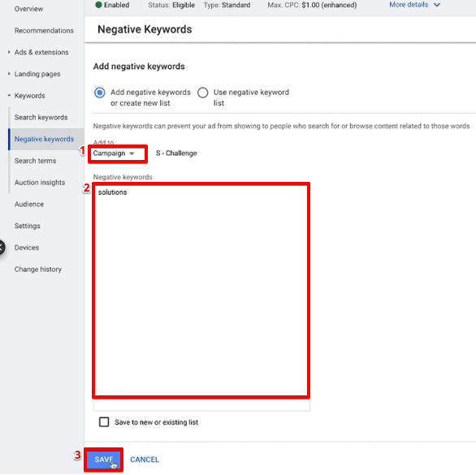Screen dimensions: 476x475
Task: Open Audience in the sidebar
Action: tap(29, 204)
